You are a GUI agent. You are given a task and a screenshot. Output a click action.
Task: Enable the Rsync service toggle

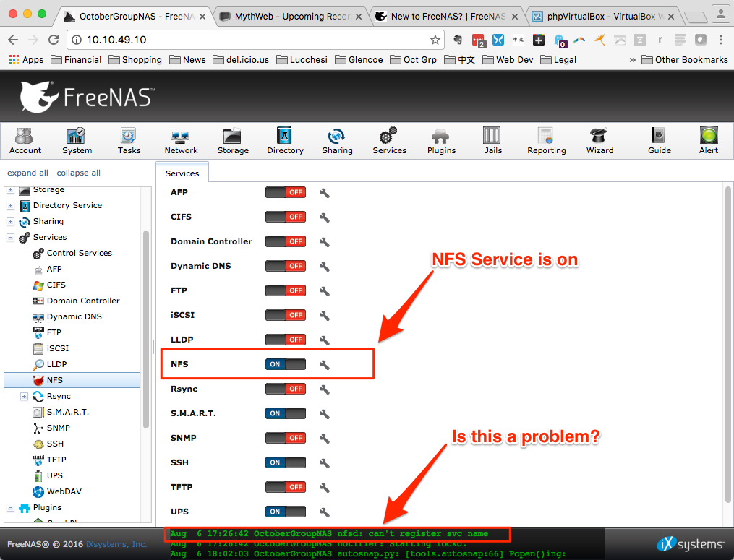click(286, 389)
